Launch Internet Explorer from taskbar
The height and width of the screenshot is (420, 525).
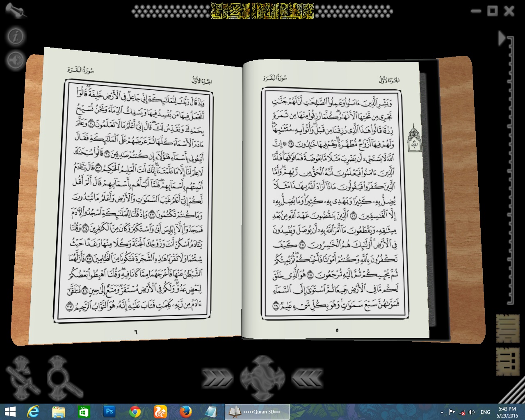(33, 412)
